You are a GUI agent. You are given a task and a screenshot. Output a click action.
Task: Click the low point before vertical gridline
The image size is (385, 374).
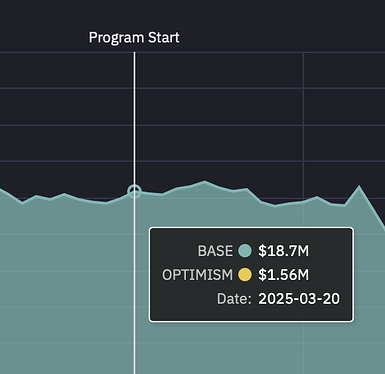pyautogui.click(x=275, y=206)
